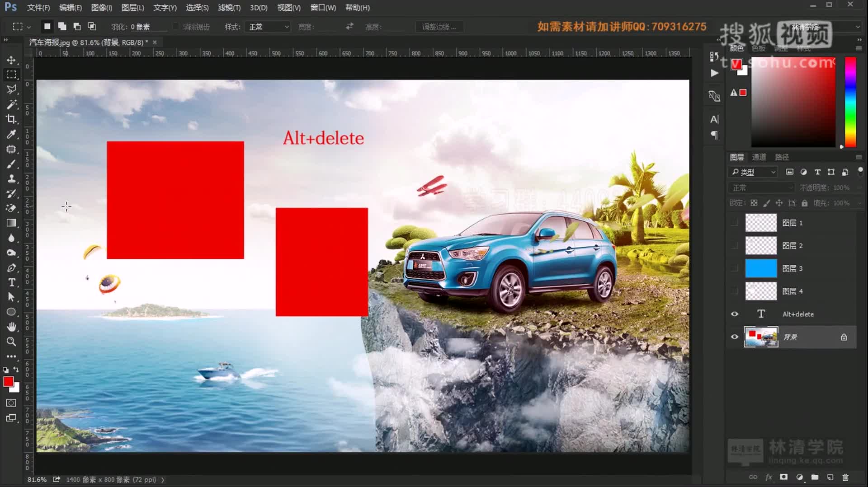Add layer mask icon
The image size is (868, 487).
(x=784, y=477)
